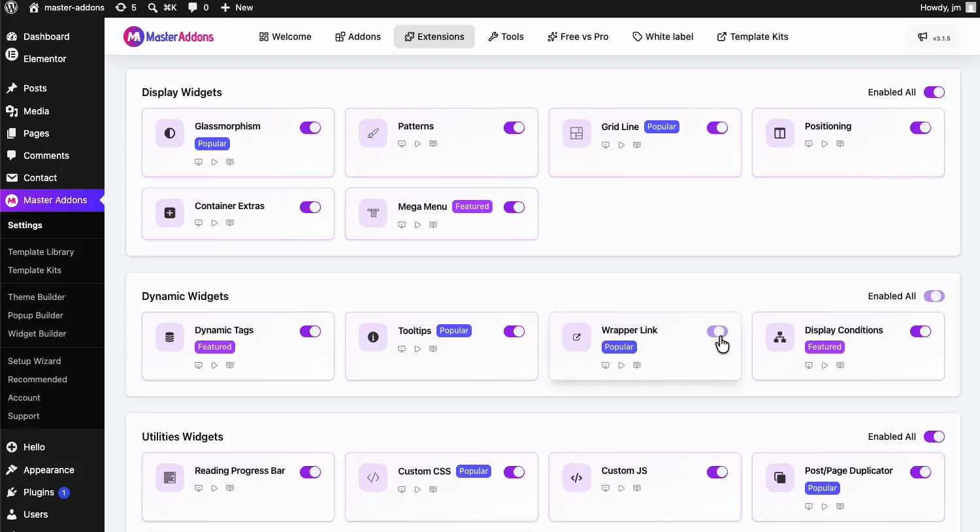Viewport: 980px width, 532px height.
Task: Click the Tooltips info icon
Action: pyautogui.click(x=373, y=337)
